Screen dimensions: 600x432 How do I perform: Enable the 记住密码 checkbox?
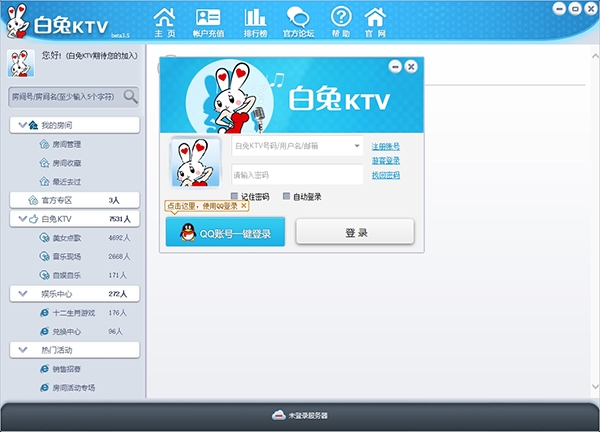(235, 196)
